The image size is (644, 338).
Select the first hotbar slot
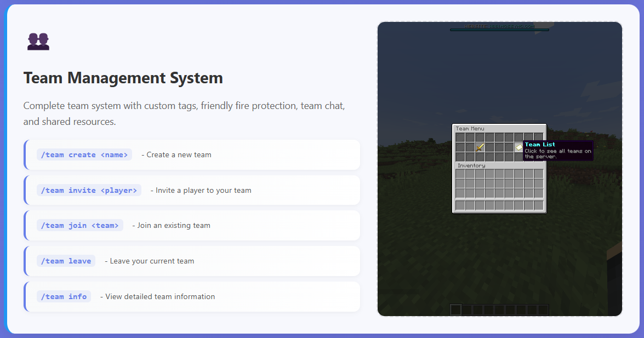coord(455,310)
